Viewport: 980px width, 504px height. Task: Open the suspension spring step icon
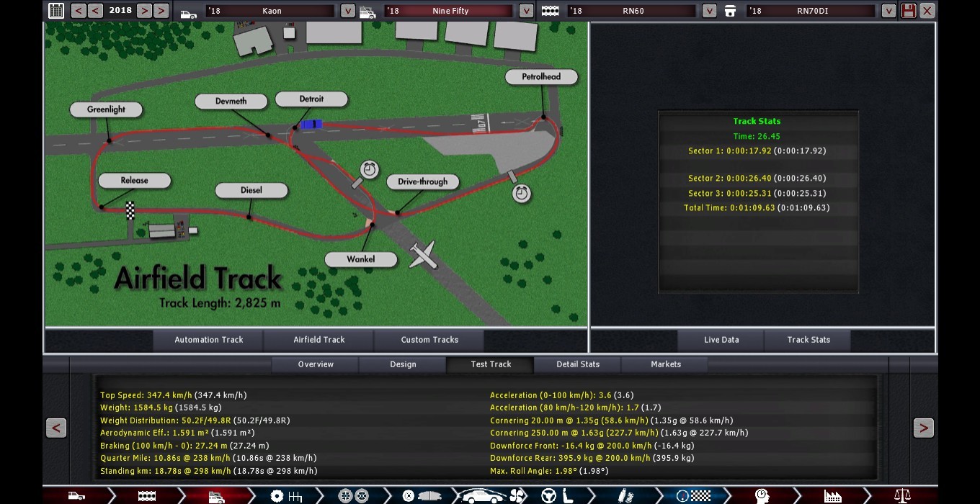click(x=625, y=495)
